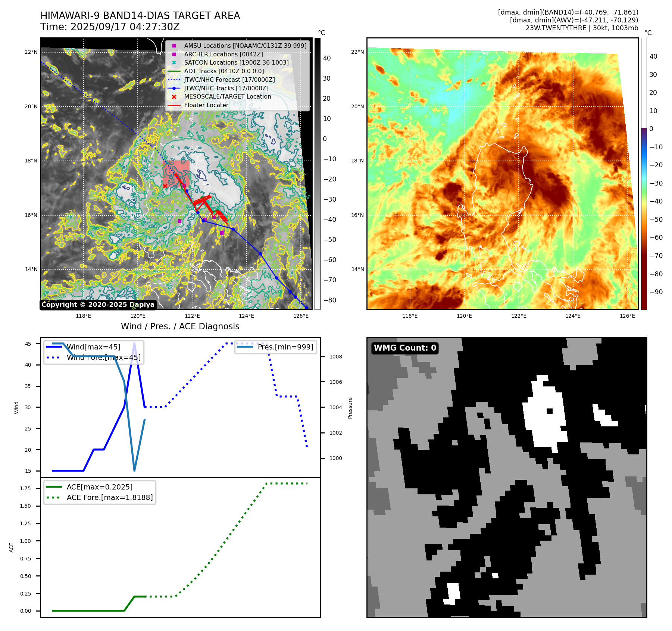Click the 'ARCHER Locations [0042Z]' legend entry

tap(215, 54)
